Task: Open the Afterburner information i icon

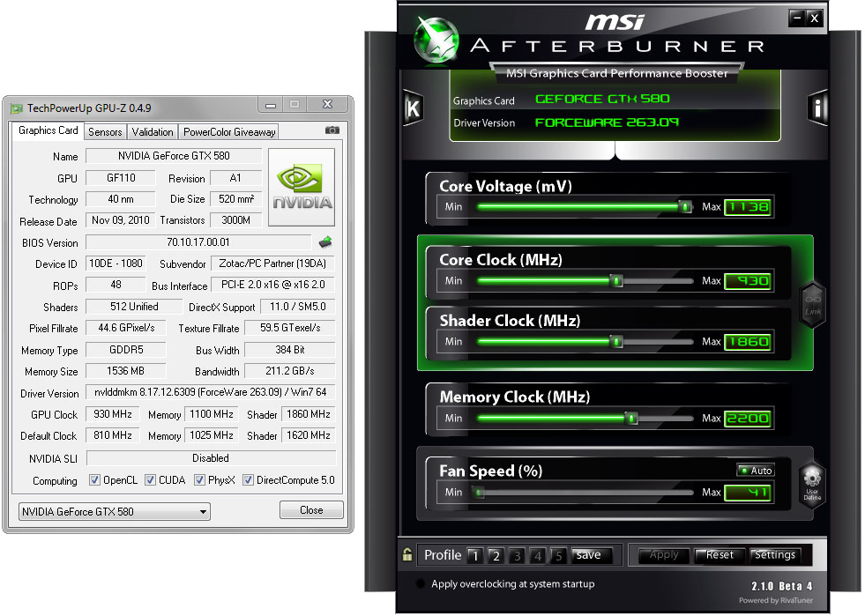Action: coord(817,108)
